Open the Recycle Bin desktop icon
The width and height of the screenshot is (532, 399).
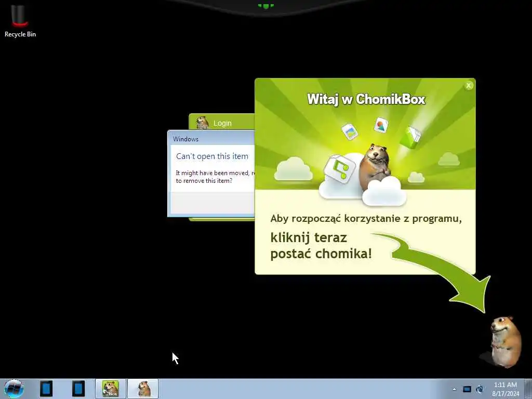pyautogui.click(x=20, y=21)
